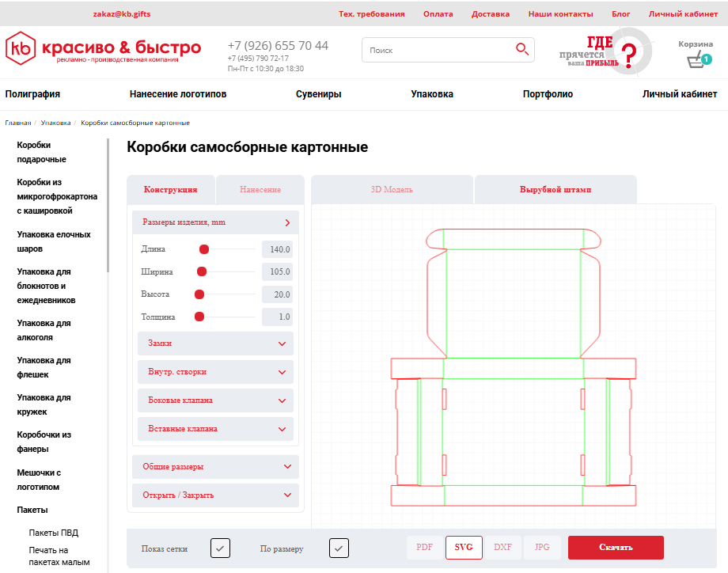Click the kb hexagon logo icon
The image size is (728, 573).
coord(21,48)
